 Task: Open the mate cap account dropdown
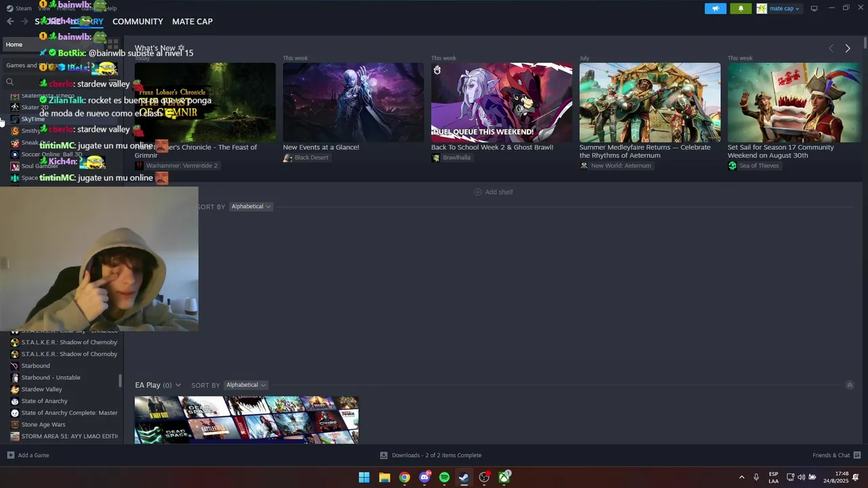tap(780, 8)
